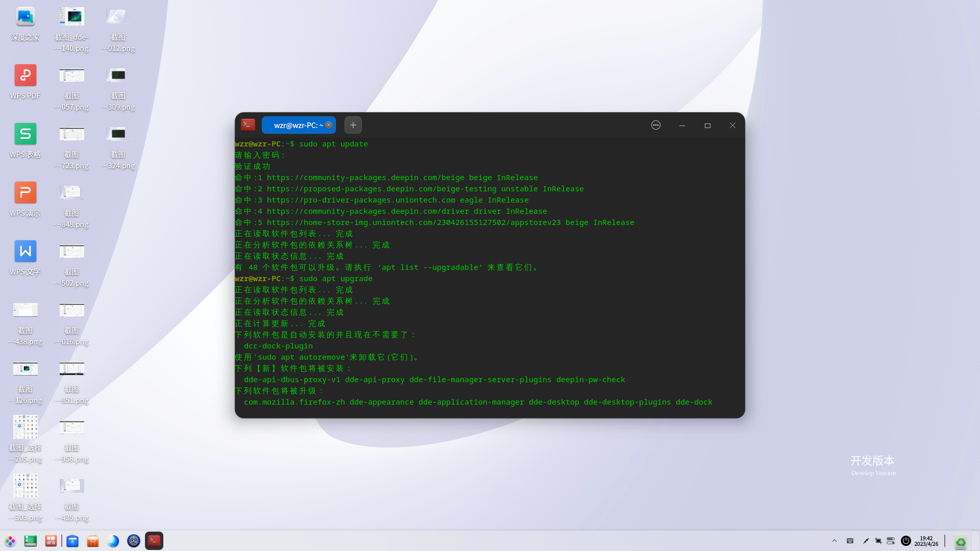Screen dimensions: 980x551
Task: Open the browser from the taskbar
Action: click(113, 541)
